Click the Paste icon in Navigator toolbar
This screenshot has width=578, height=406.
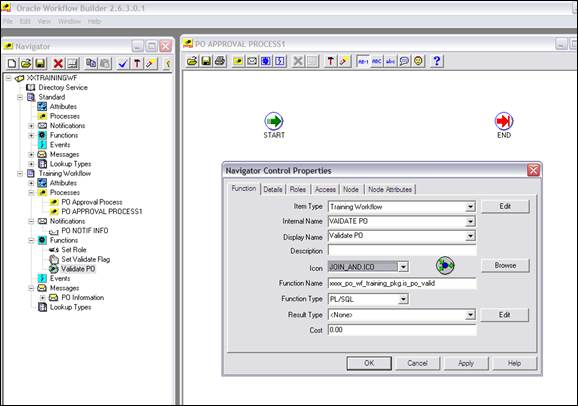(105, 63)
